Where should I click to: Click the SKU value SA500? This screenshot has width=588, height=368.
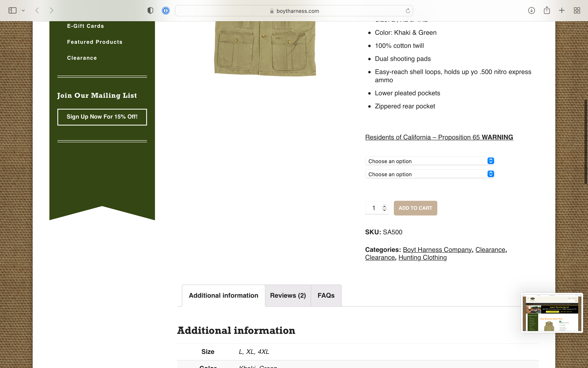[x=392, y=232]
